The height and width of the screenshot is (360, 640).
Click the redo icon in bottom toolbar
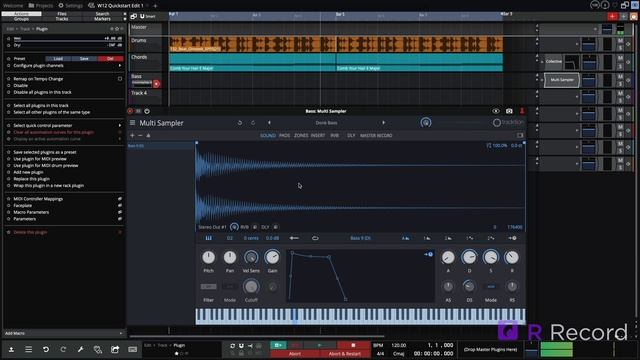63,349
